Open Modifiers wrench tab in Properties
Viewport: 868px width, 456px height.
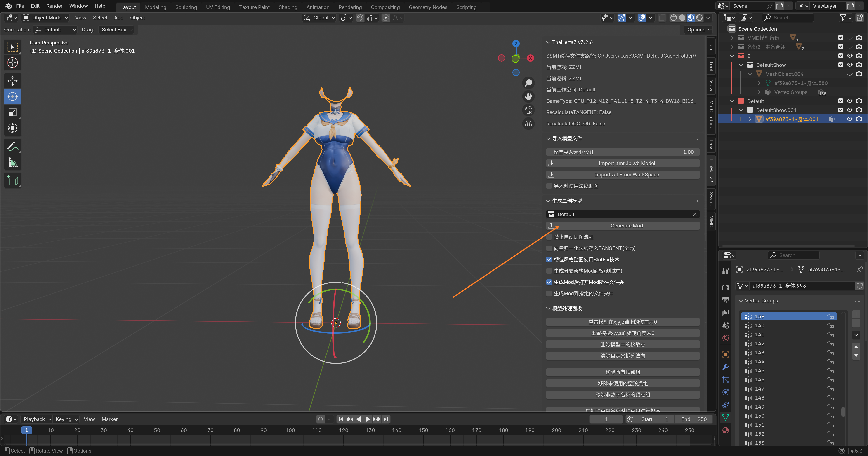tap(725, 367)
